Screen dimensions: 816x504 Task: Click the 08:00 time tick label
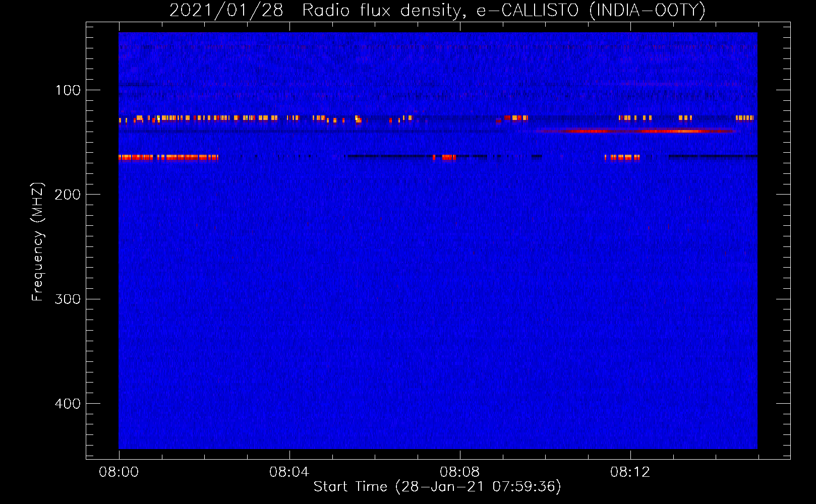(119, 472)
